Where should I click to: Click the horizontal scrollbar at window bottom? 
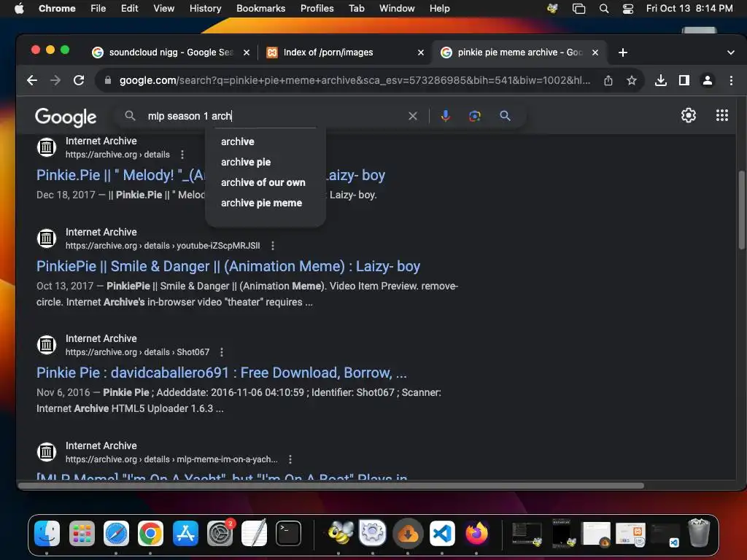(330, 486)
